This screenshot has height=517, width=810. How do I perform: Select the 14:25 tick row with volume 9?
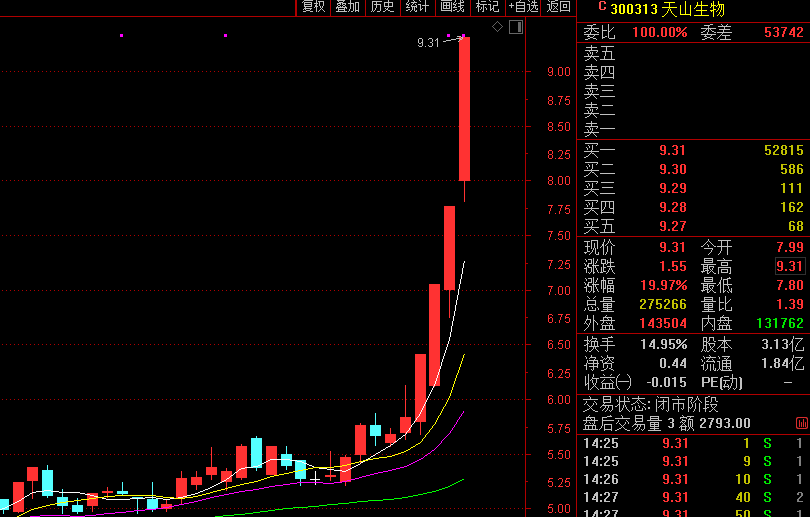[x=693, y=461]
